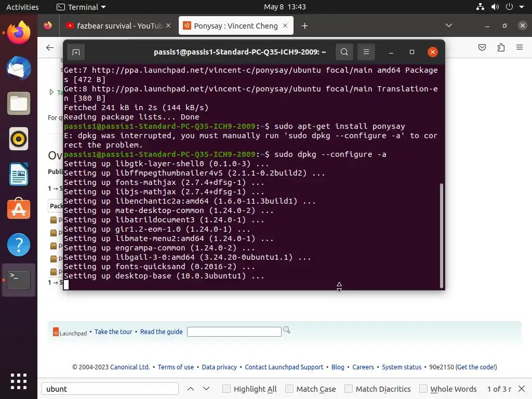This screenshot has height=399, width=532.
Task: Open the Activities overview
Action: pyautogui.click(x=22, y=7)
